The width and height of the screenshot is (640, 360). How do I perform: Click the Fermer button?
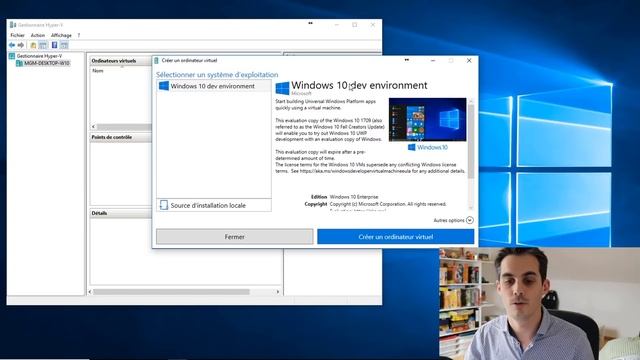235,237
